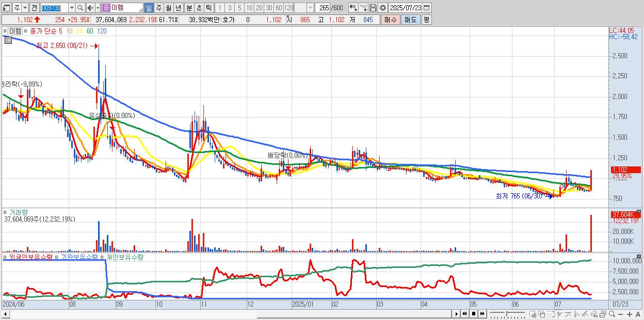Click the purple 증 badge icon

106,8
